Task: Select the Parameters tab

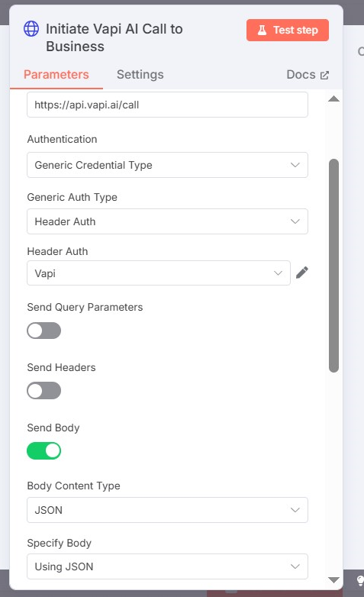Action: pyautogui.click(x=56, y=75)
